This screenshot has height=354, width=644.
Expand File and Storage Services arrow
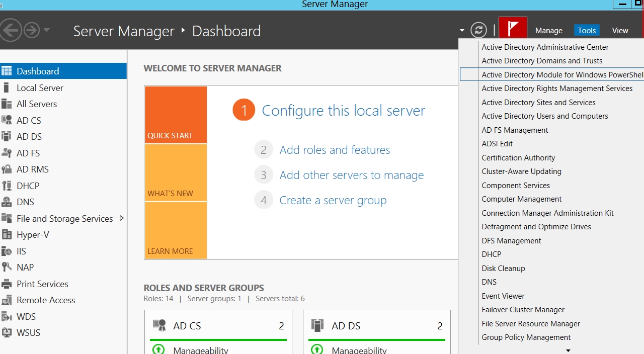point(121,218)
